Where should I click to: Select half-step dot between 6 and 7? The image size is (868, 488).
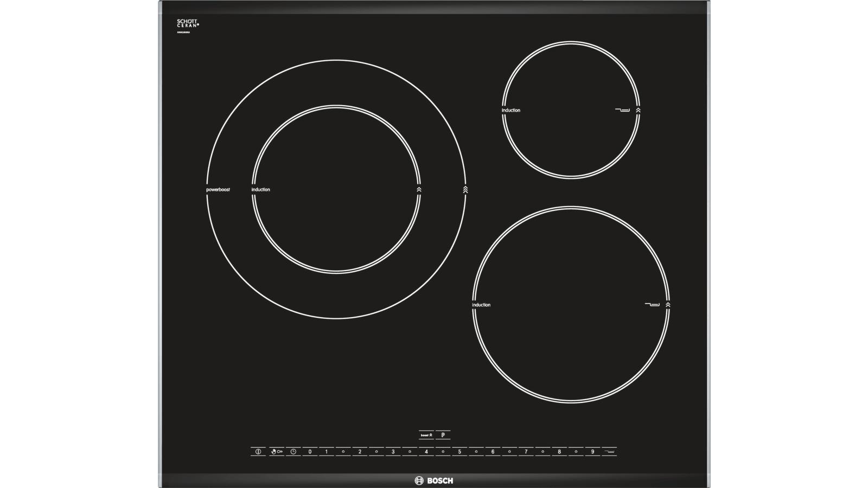[x=509, y=451]
